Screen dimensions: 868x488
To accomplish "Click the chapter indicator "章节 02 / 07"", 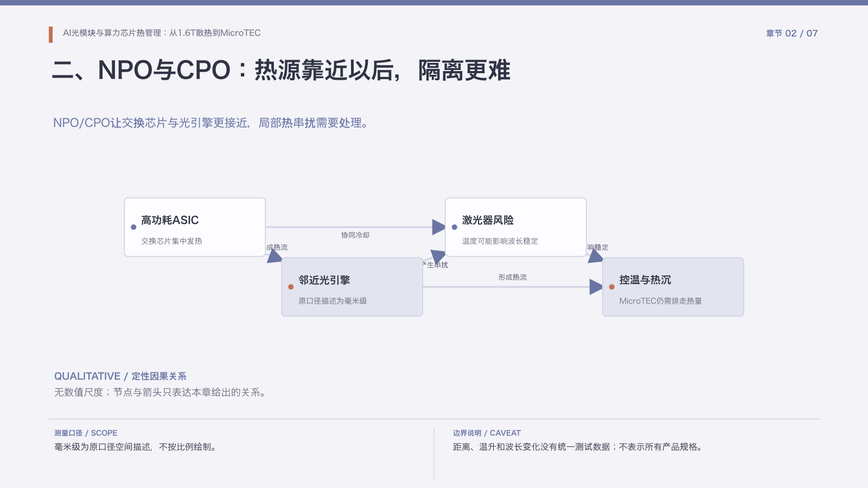I will (792, 33).
